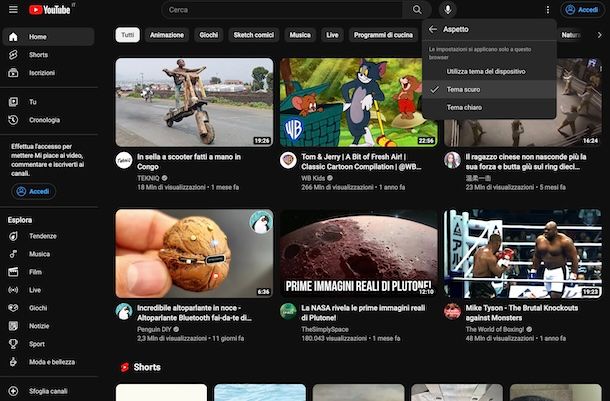This screenshot has height=401, width=610.
Task: Open Notizie in Esplora
Action: [48, 326]
